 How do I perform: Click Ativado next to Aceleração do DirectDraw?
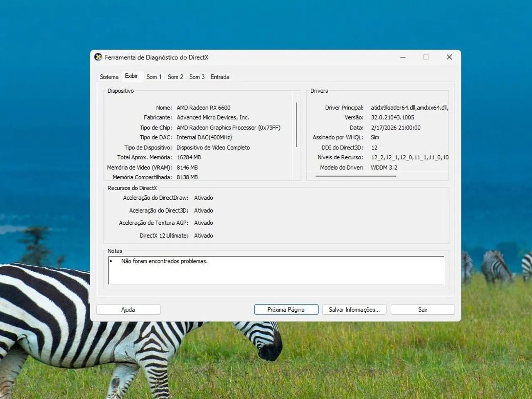click(204, 198)
